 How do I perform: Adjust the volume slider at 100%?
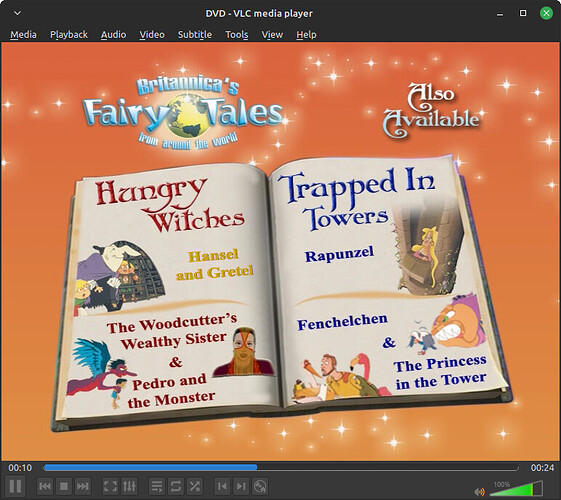click(x=516, y=489)
